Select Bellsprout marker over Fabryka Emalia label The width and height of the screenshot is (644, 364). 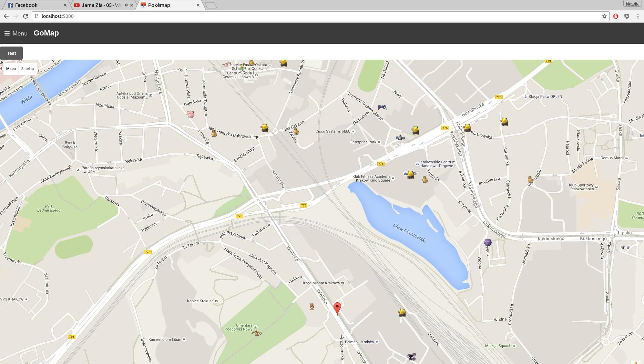coord(243,68)
